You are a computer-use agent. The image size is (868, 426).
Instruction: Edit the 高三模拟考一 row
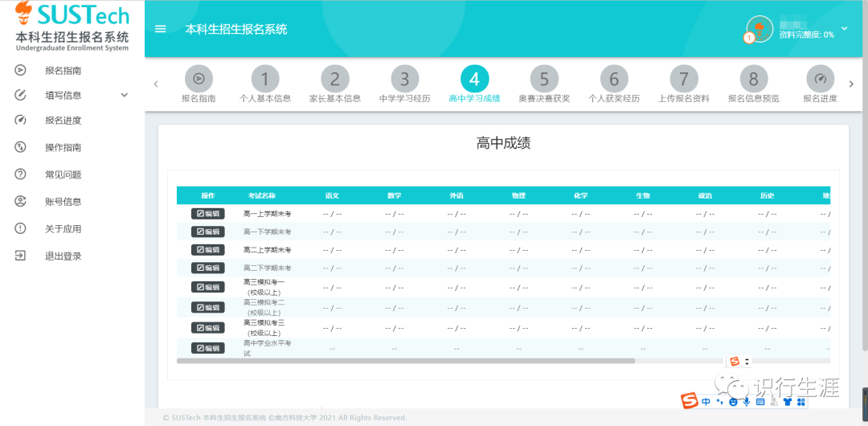pos(208,287)
